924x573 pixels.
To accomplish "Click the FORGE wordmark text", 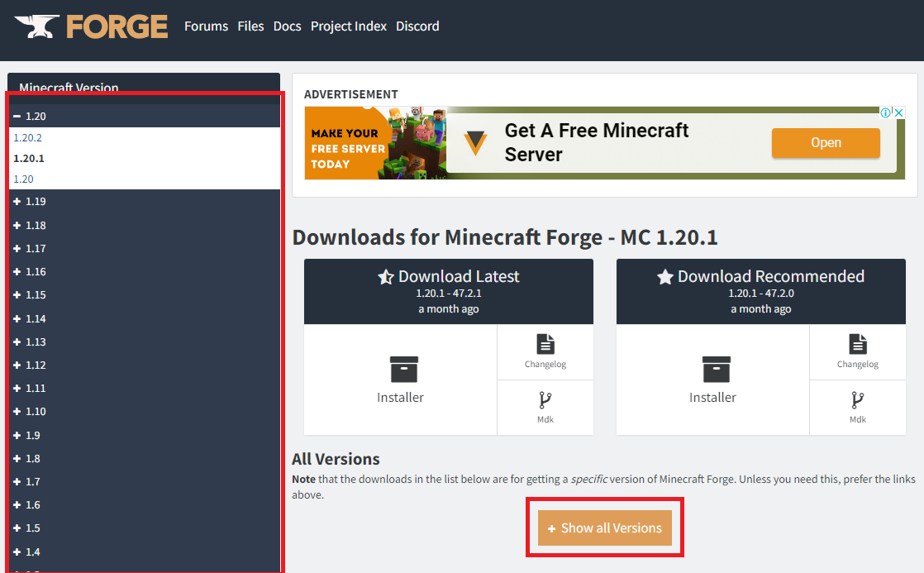I will [x=117, y=26].
